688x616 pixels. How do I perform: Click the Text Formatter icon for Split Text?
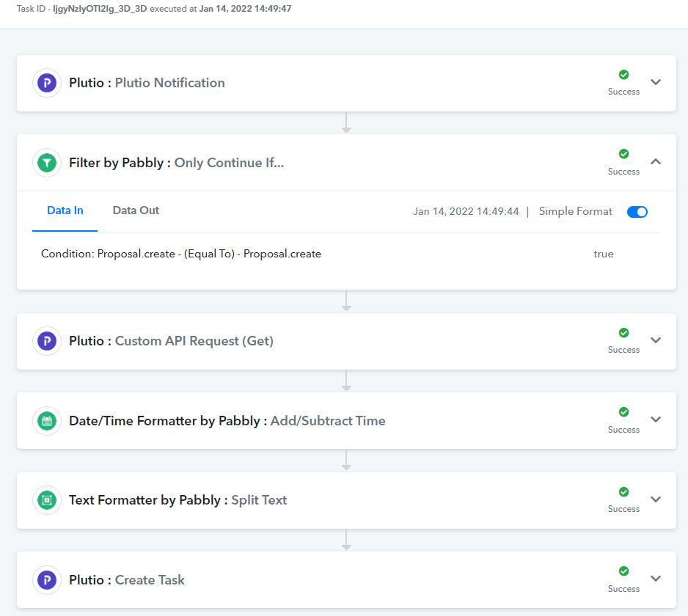tap(46, 500)
